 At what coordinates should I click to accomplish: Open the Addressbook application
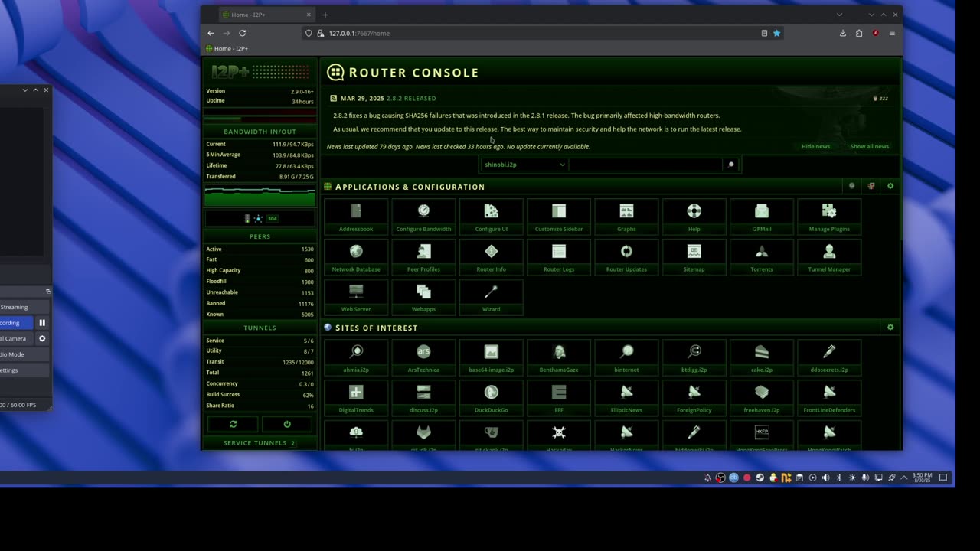tap(356, 217)
